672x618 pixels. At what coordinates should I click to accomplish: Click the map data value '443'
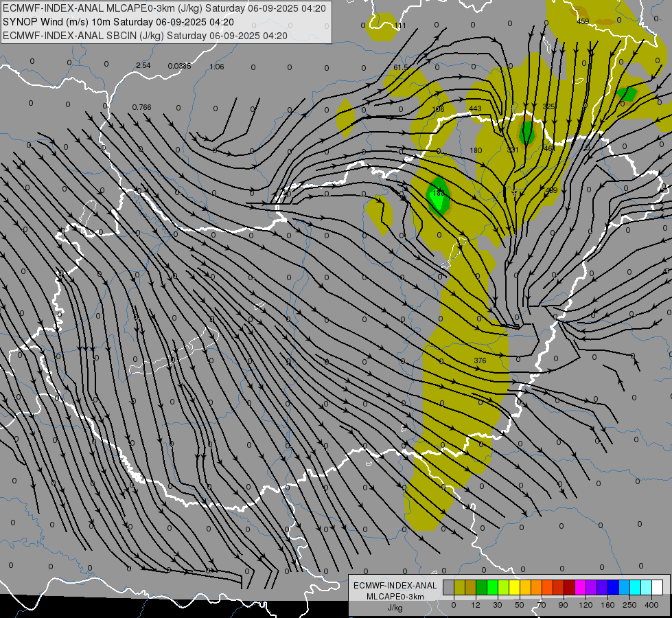475,108
